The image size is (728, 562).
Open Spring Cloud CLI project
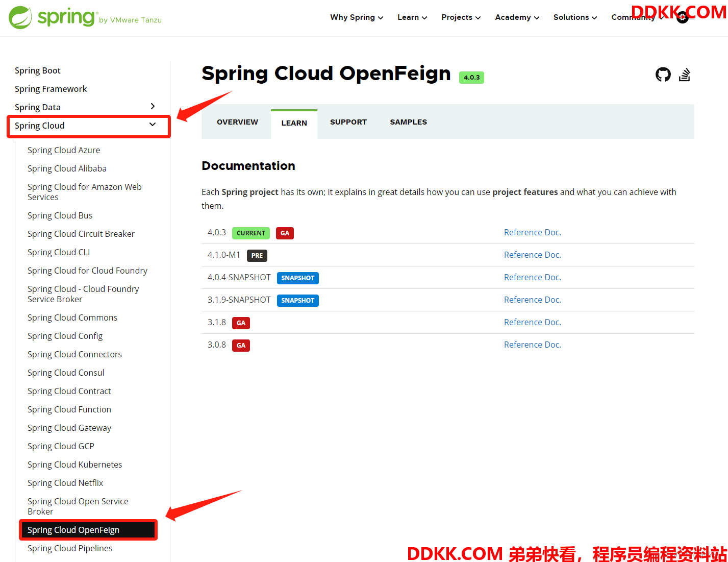pos(59,252)
